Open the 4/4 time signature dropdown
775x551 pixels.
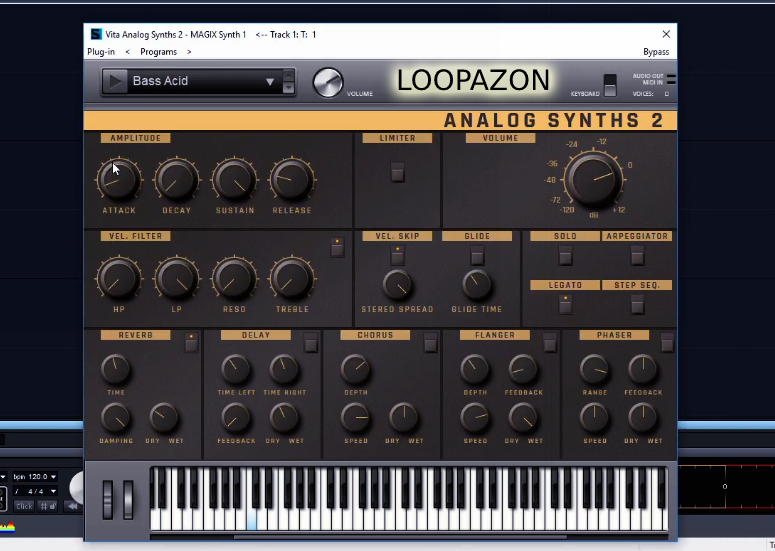pyautogui.click(x=53, y=491)
